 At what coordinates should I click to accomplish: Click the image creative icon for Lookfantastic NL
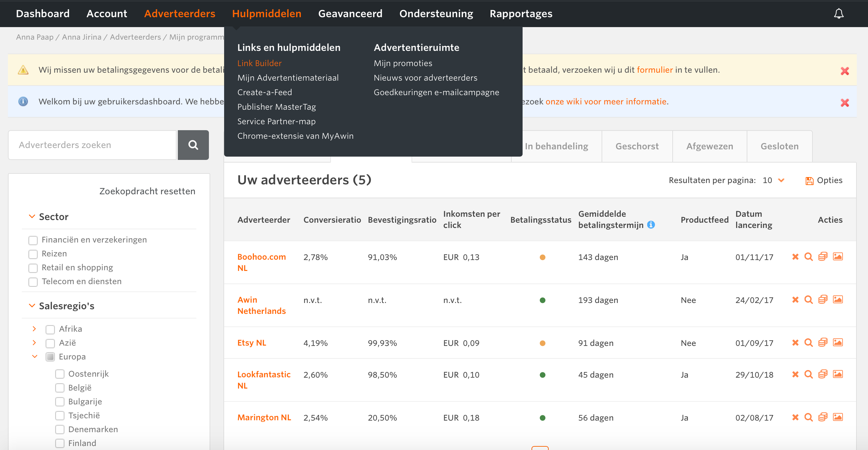coord(838,374)
